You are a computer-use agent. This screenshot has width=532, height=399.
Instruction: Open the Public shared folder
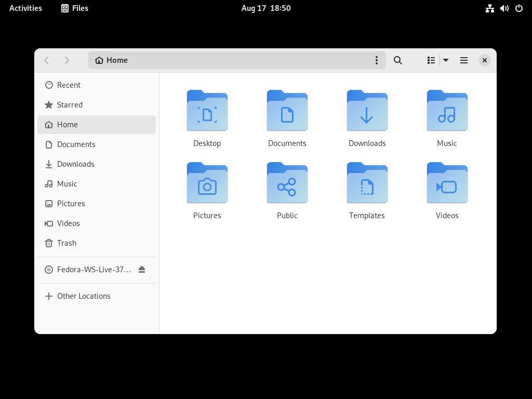click(287, 183)
